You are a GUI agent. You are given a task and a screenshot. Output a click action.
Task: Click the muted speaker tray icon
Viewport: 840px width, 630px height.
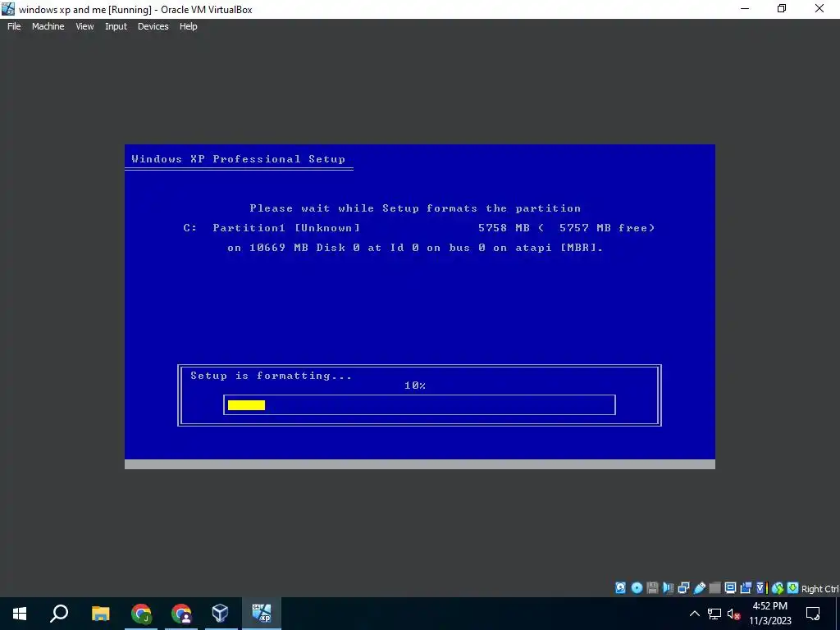coord(734,614)
